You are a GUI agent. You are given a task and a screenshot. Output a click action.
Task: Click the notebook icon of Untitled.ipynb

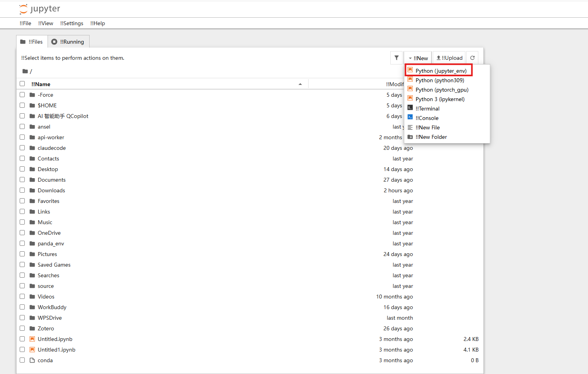tap(32, 339)
